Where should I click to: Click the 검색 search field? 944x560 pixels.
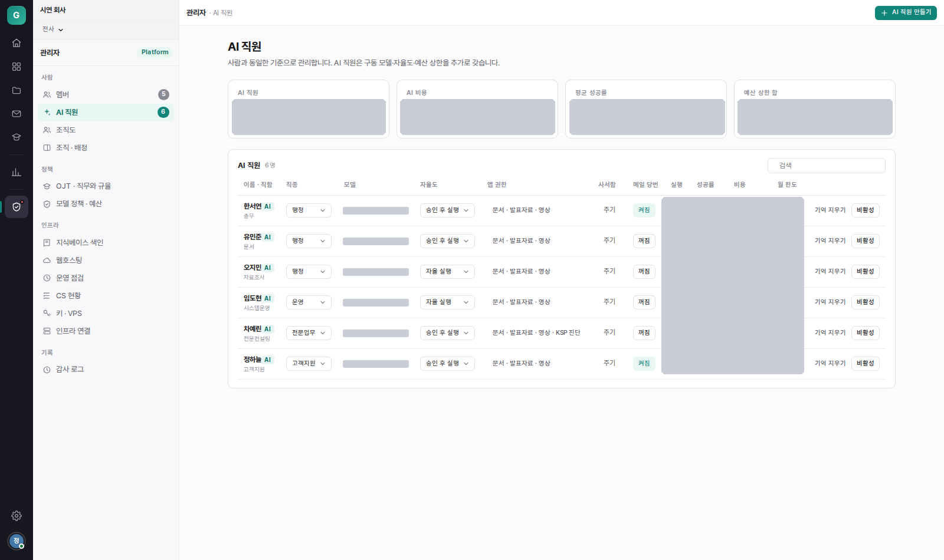point(826,166)
